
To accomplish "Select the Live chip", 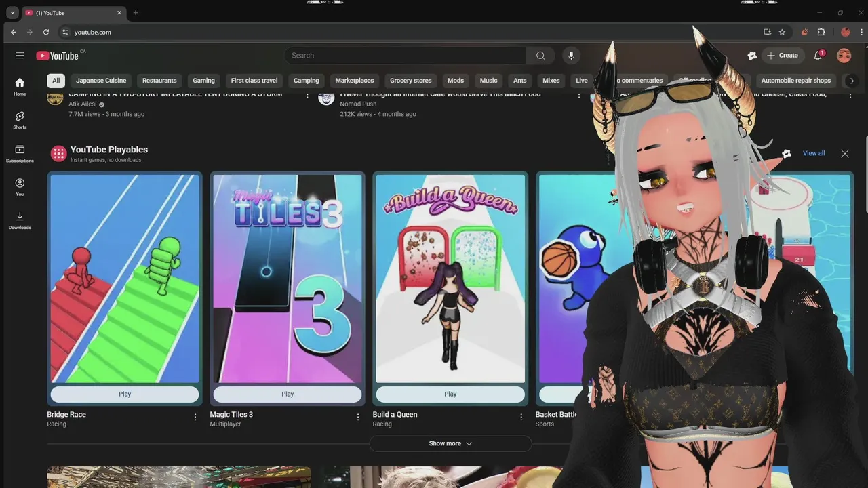I will (582, 80).
